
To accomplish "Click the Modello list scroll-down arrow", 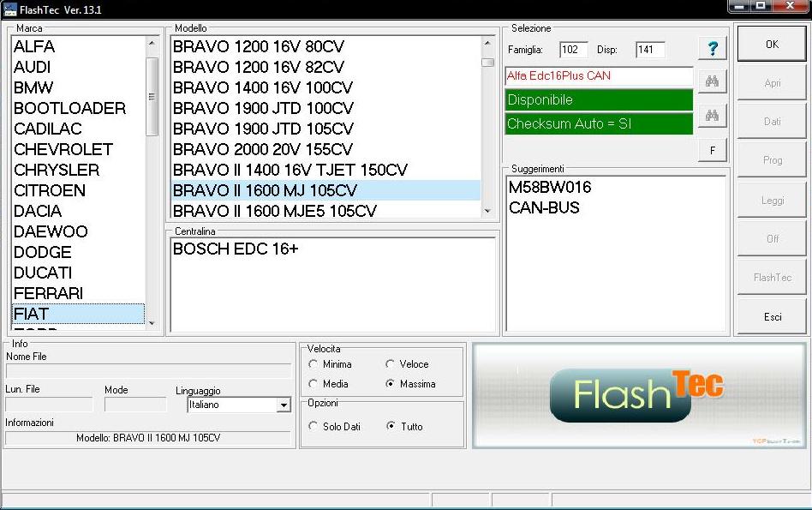I will pyautogui.click(x=487, y=211).
